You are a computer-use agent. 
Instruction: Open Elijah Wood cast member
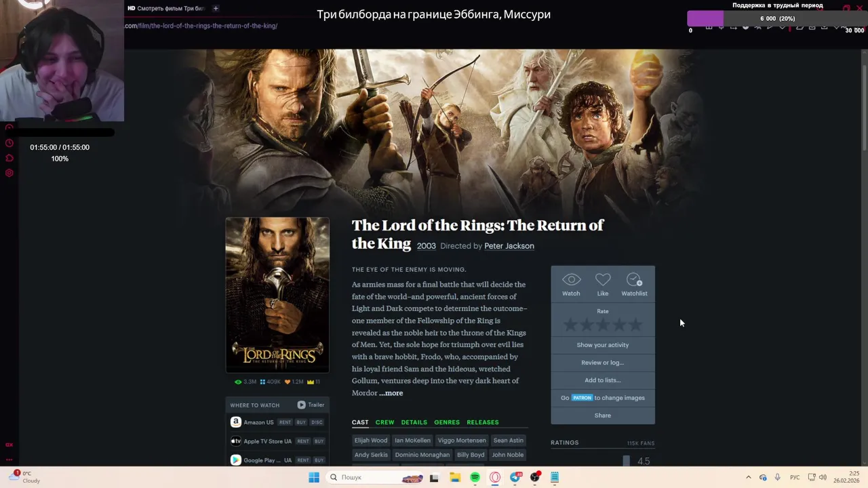point(371,441)
